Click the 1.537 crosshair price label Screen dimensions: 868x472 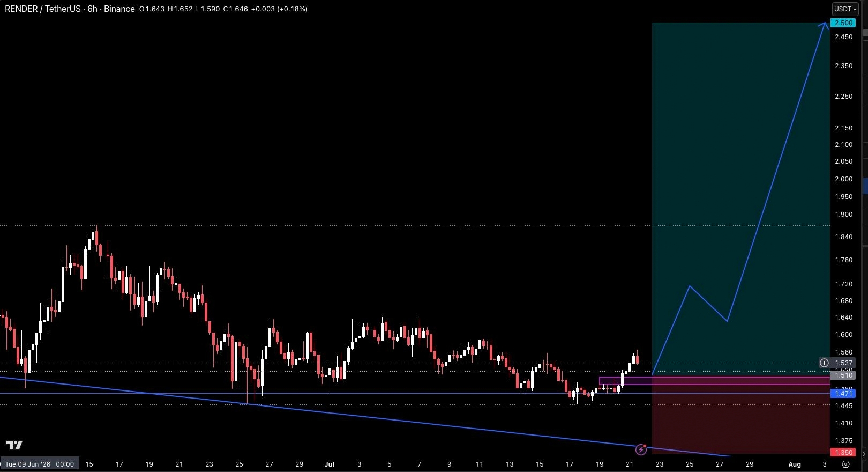[844, 363]
